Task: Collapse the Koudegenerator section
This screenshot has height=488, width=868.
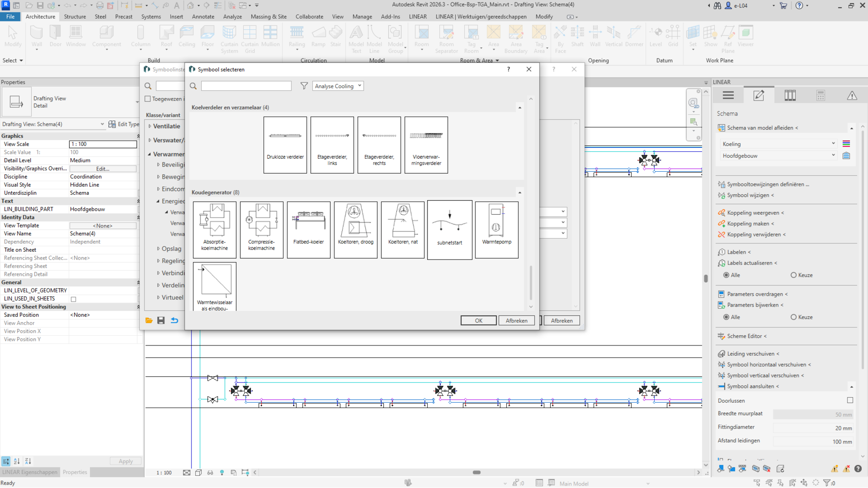Action: [x=519, y=193]
